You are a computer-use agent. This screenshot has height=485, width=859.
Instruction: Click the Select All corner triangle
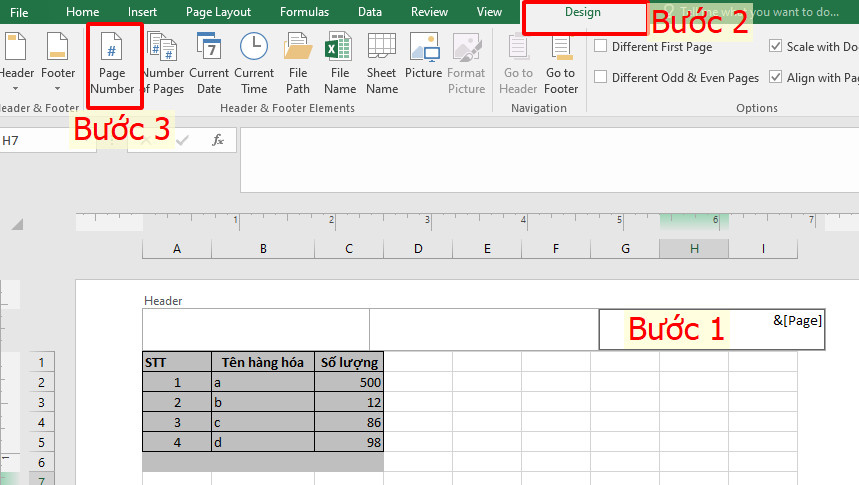tap(18, 224)
